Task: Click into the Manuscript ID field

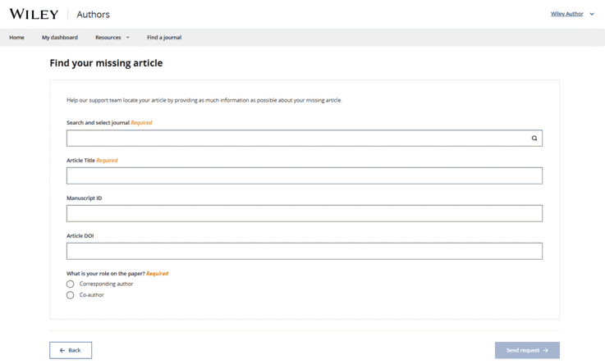Action: [304, 213]
